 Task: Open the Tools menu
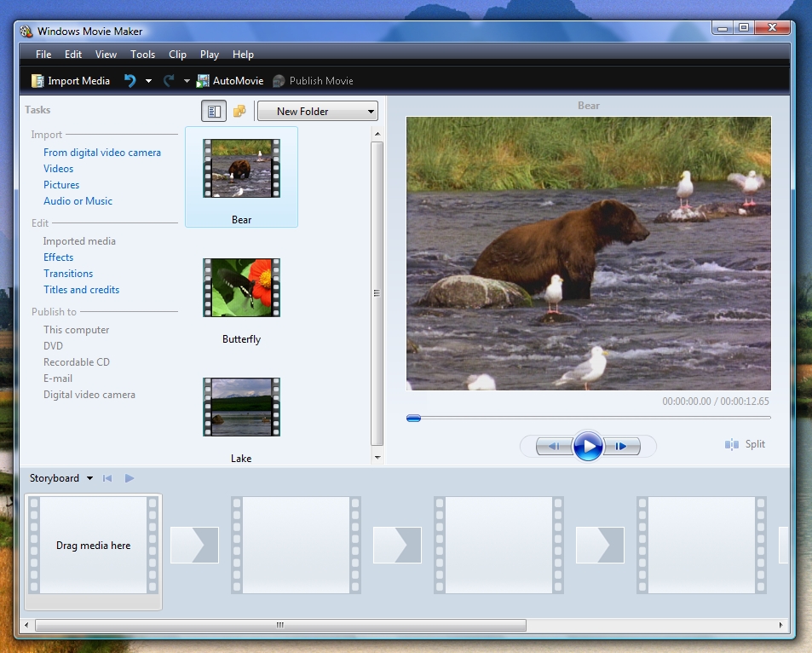coord(142,55)
